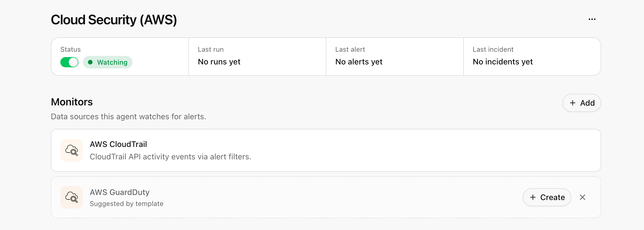
Task: Open the AWS CloudTrail monitor row
Action: coord(326,150)
